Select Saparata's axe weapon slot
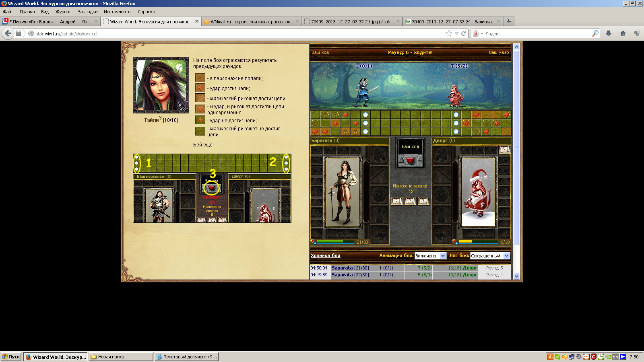This screenshot has width=644, height=362. pyautogui.click(x=379, y=175)
